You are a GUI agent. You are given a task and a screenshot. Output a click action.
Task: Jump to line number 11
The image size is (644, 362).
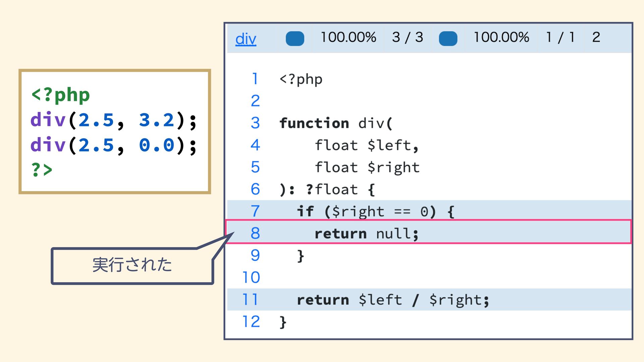[x=251, y=299]
